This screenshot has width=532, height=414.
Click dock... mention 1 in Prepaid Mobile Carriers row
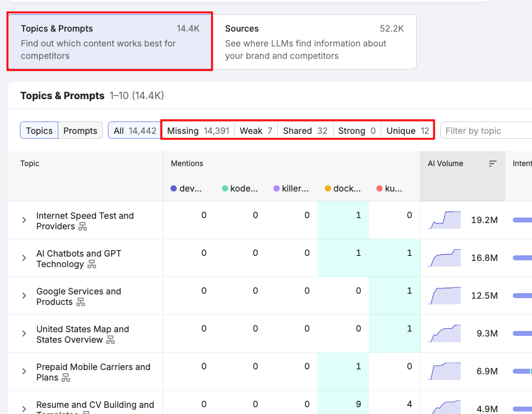point(358,366)
